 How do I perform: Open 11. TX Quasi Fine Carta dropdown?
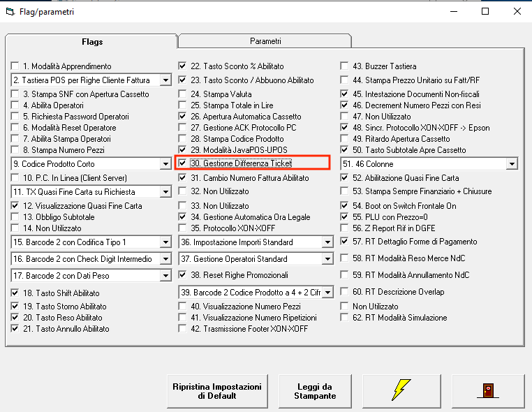(x=165, y=192)
